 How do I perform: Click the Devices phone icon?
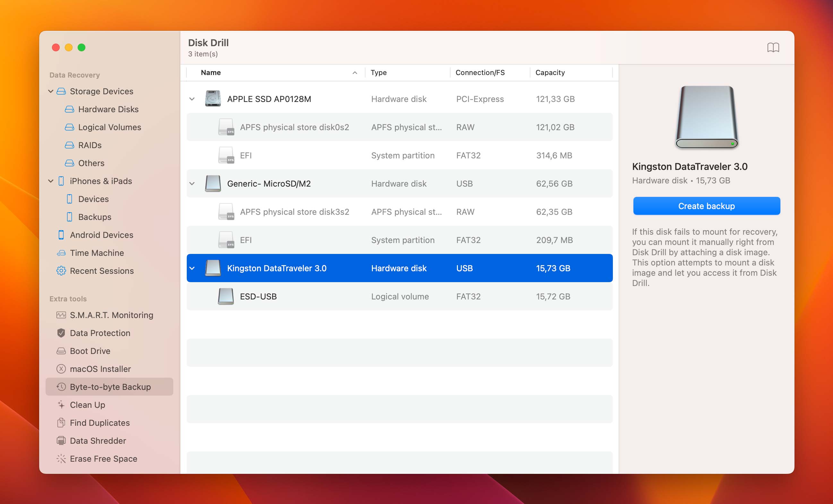click(x=69, y=199)
